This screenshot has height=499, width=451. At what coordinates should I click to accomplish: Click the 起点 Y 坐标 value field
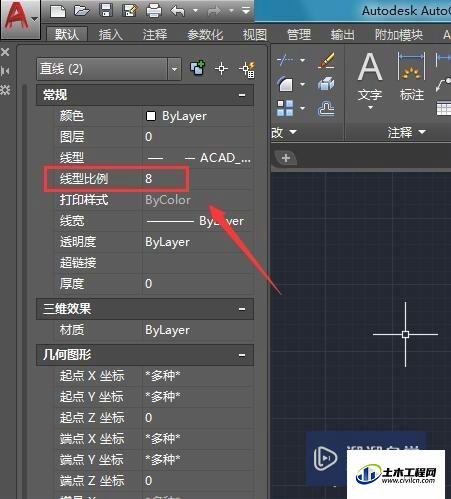[x=198, y=397]
